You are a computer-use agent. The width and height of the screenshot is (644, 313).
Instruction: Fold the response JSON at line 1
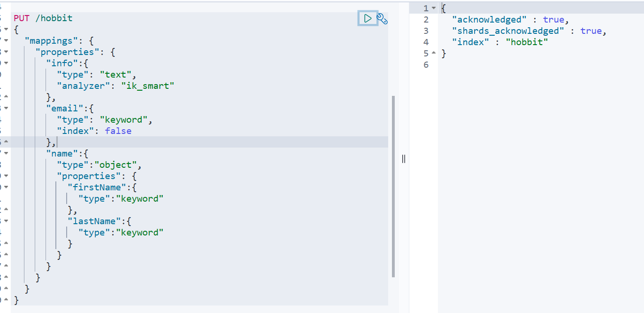[x=434, y=8]
